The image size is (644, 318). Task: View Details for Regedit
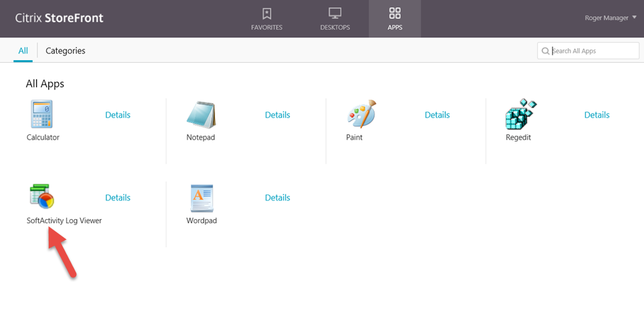click(597, 115)
